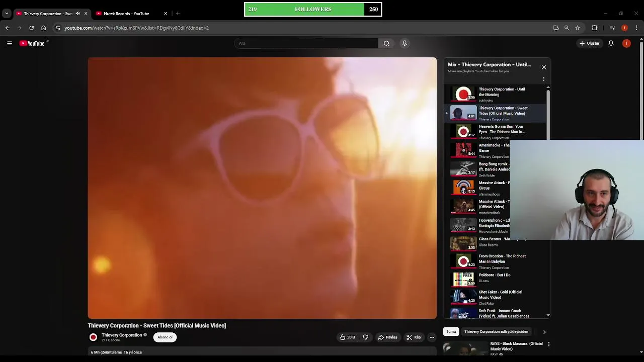644x362 pixels.
Task: Open the YouTube account avatar menu
Action: click(x=626, y=43)
